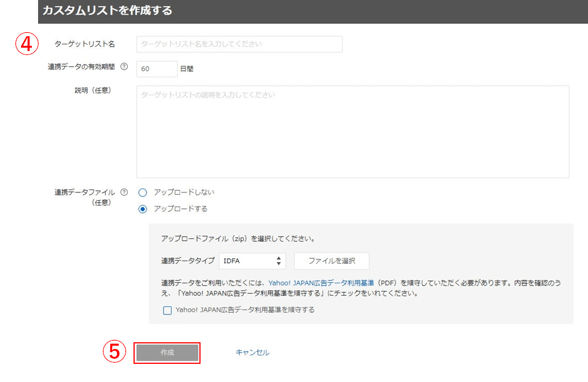
Task: Click the 説明（任意） label text
Action: pos(89,91)
